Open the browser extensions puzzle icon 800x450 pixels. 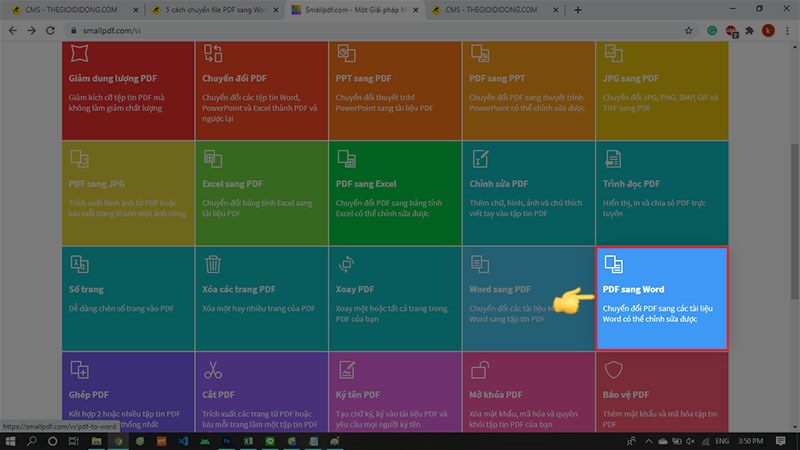749,31
